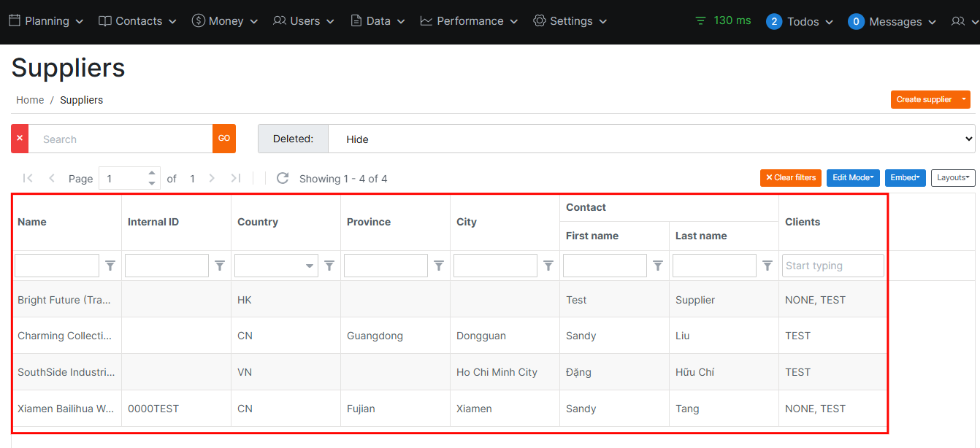Clear the search with the red X
Viewport: 980px width, 448px height.
[x=20, y=139]
